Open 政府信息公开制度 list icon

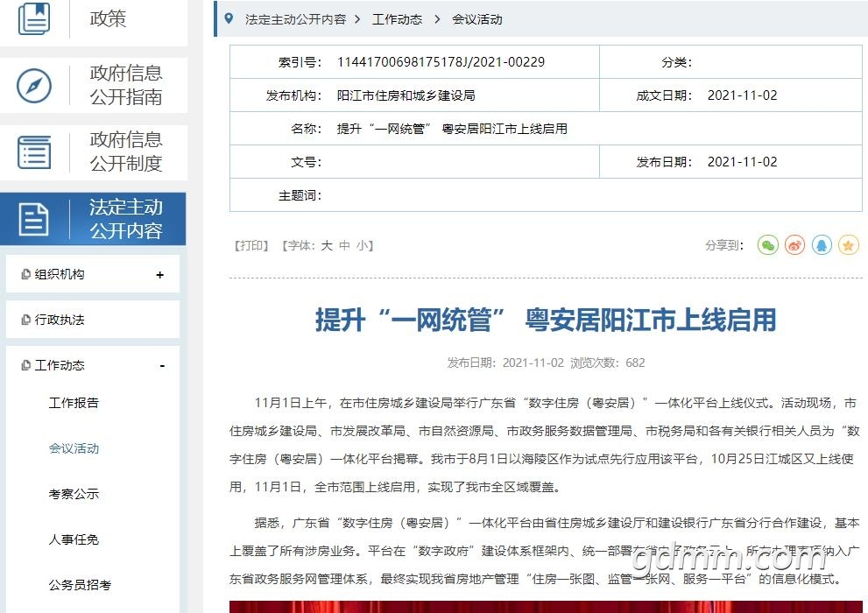[34, 152]
